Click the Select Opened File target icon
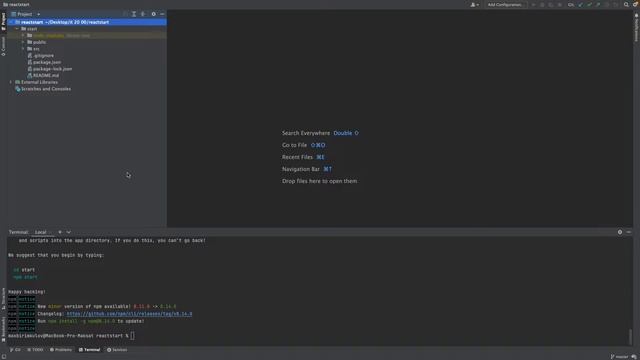Viewport: 640px width, 360px height. point(124,14)
